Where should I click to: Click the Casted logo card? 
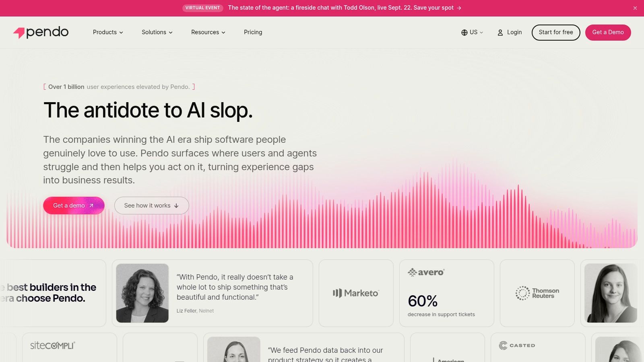[x=538, y=347]
